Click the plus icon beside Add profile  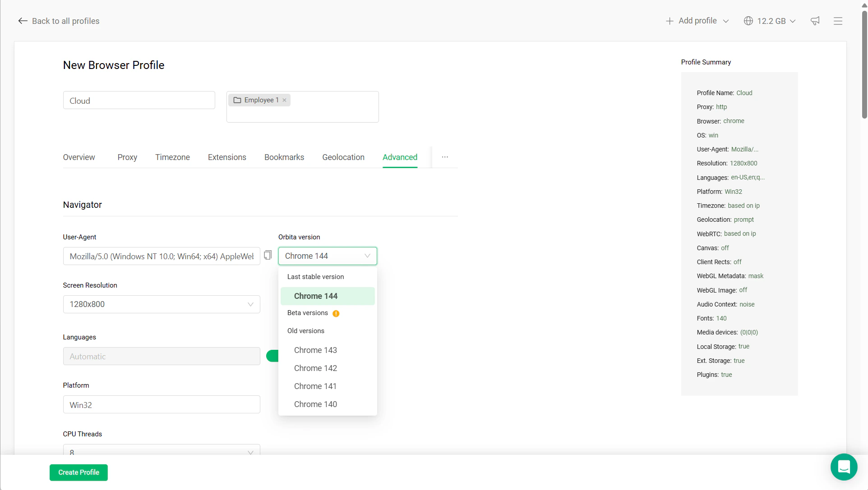(670, 21)
